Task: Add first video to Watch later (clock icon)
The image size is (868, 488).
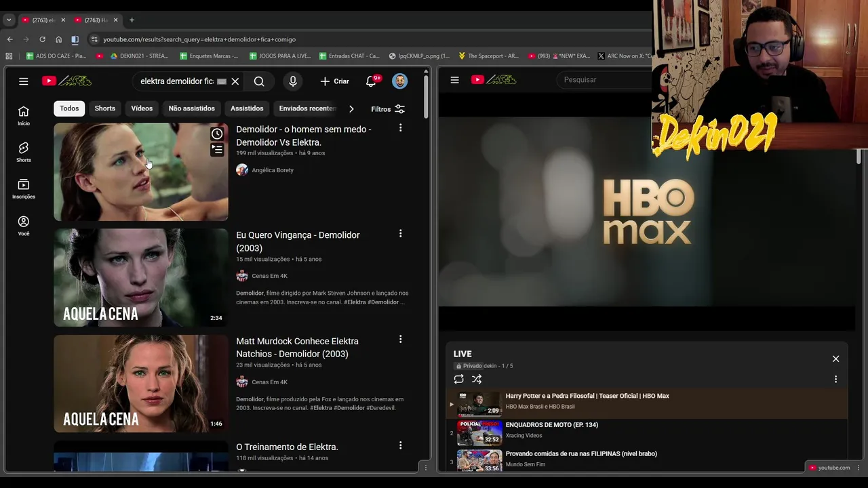Action: pos(217,134)
